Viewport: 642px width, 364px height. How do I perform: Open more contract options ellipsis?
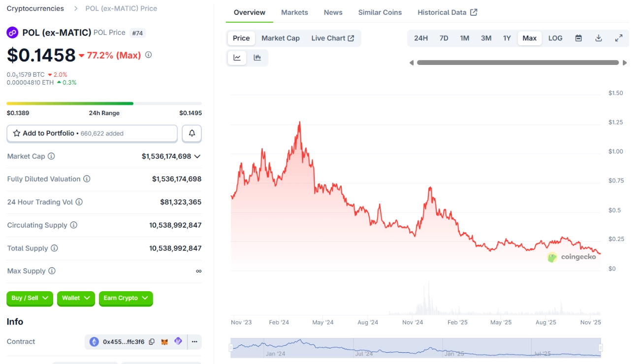pos(194,341)
